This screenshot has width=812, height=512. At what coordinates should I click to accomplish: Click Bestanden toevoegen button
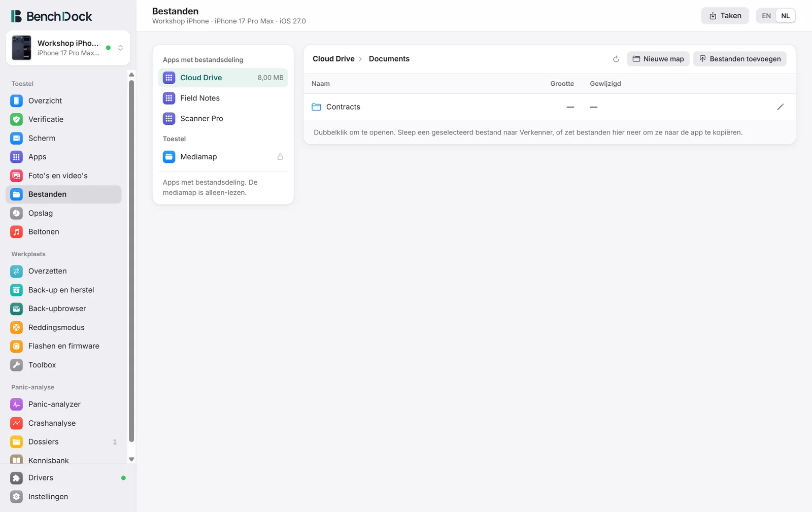740,59
